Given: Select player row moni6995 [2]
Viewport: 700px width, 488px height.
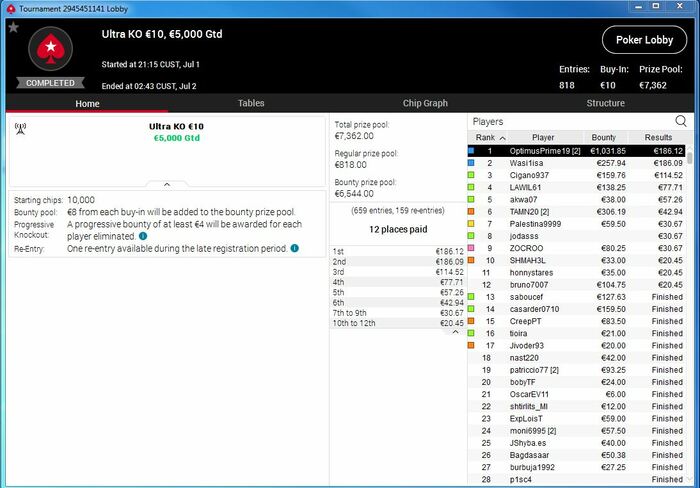Looking at the screenshot, I should click(576, 430).
